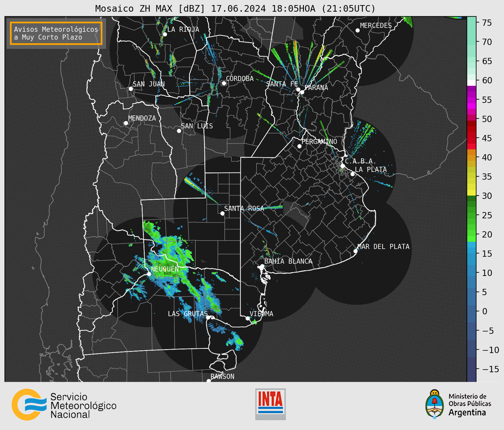This screenshot has height=430, width=504.
Task: Click the BAHÍA BLANCA city dot
Action: pos(262,266)
